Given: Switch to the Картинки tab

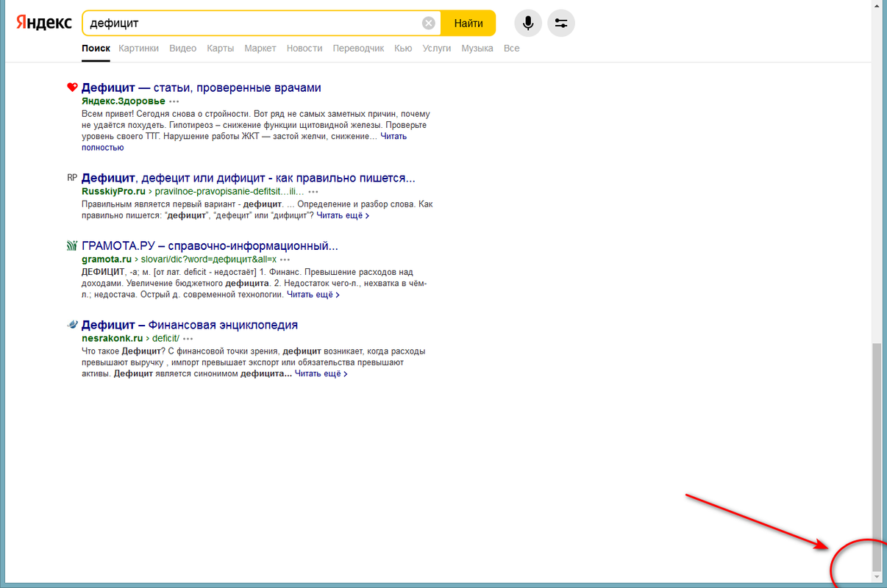Looking at the screenshot, I should pyautogui.click(x=138, y=48).
